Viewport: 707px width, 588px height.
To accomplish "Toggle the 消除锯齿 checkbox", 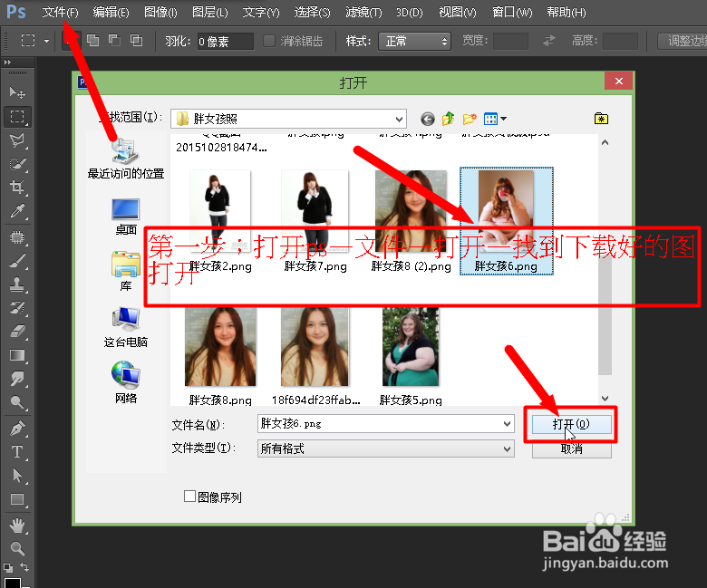I will (269, 41).
